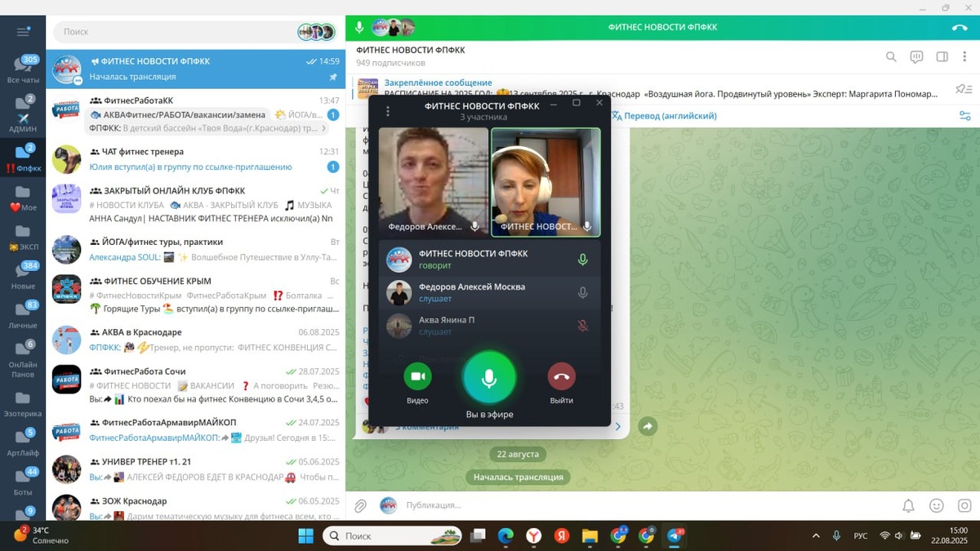Screen dimensions: 980x551
Task: Open the voice chat three-dots menu
Action: (387, 111)
